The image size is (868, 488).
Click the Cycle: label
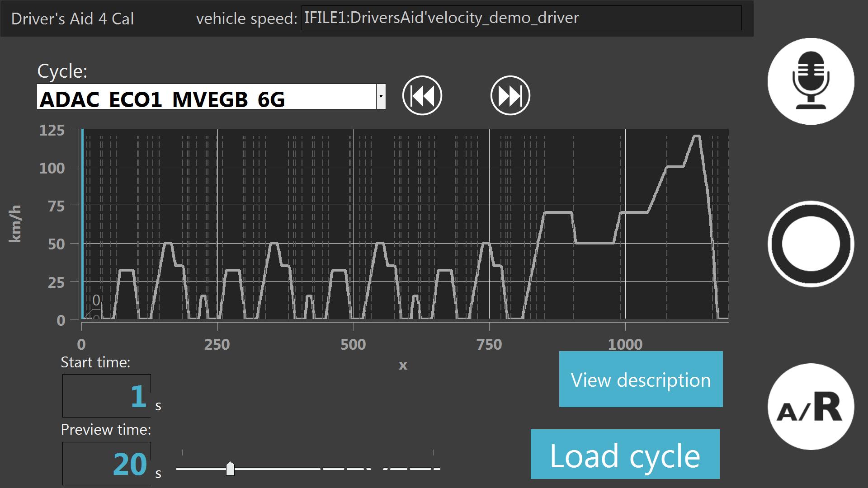[x=62, y=71]
